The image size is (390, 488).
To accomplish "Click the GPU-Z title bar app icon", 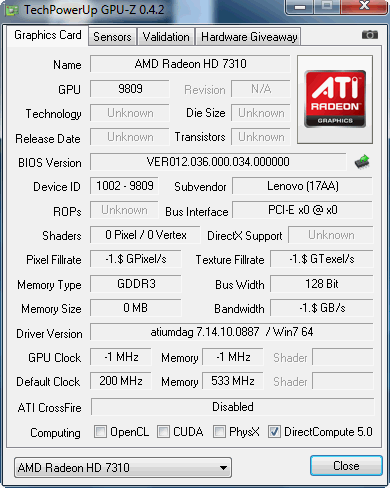I will pyautogui.click(x=12, y=10).
